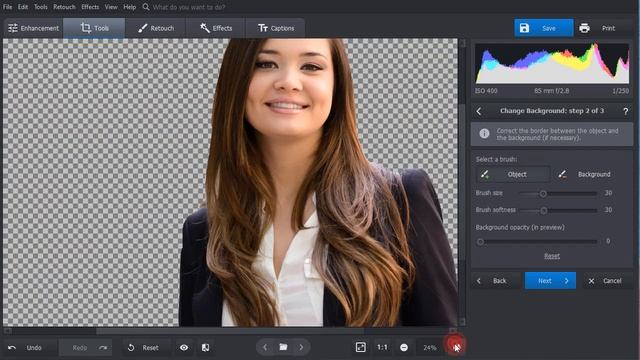
Task: Open the Retouch menu in menu bar
Action: point(64,7)
